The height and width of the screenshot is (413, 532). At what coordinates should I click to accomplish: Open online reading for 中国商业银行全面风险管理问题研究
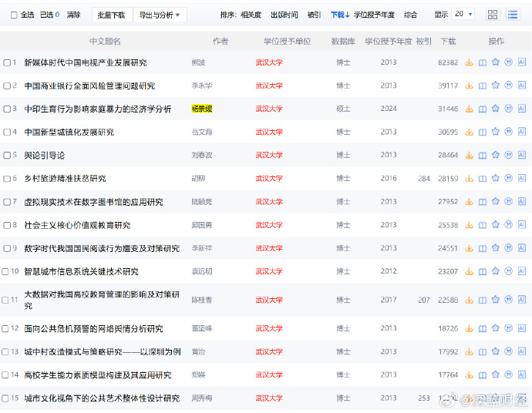click(x=483, y=86)
